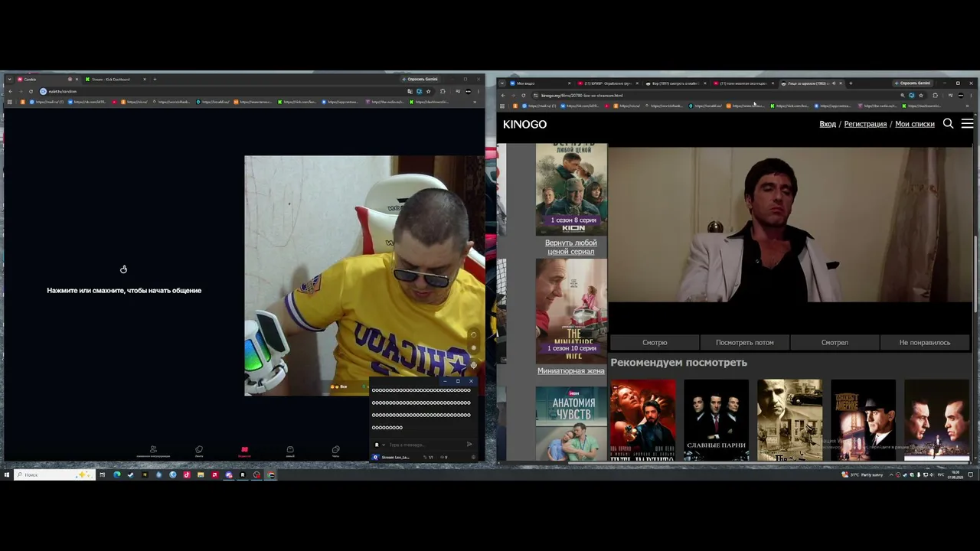Screen dimensions: 980x551
Task: Open the Анатомия чувств poster
Action: tap(571, 423)
